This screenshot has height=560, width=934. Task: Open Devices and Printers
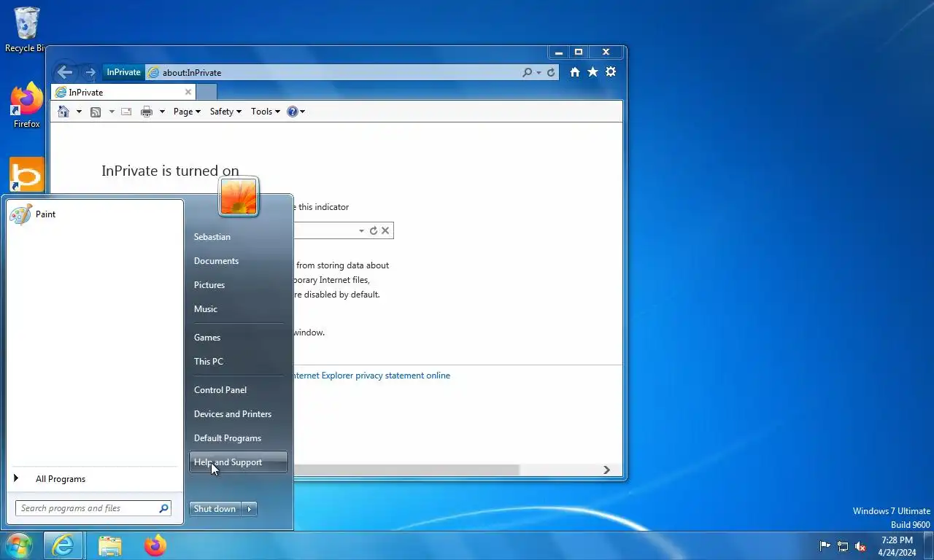238,414
